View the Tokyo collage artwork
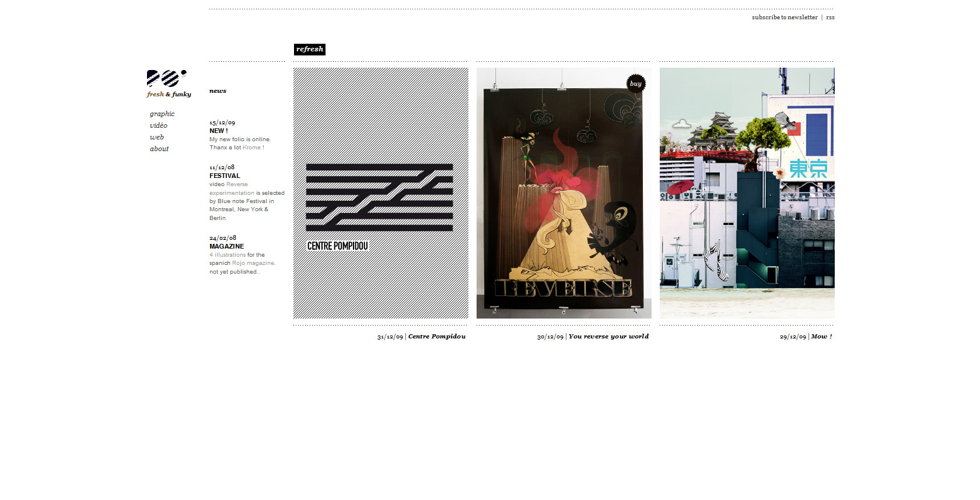 (747, 193)
